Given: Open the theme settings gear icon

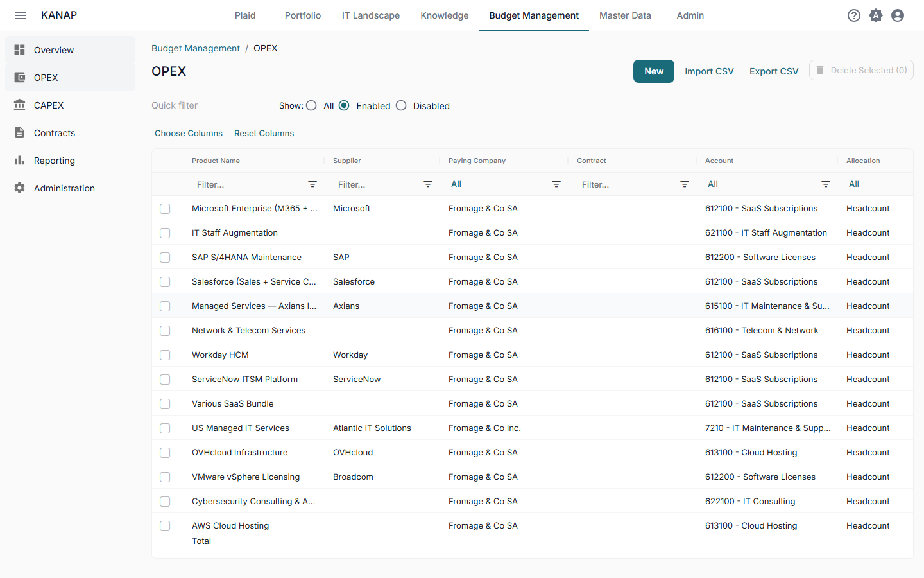Looking at the screenshot, I should [876, 15].
